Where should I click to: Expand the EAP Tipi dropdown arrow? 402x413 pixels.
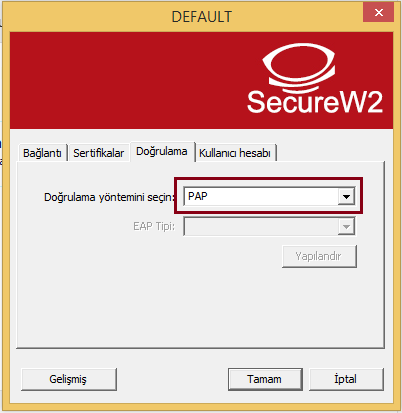coord(346,227)
